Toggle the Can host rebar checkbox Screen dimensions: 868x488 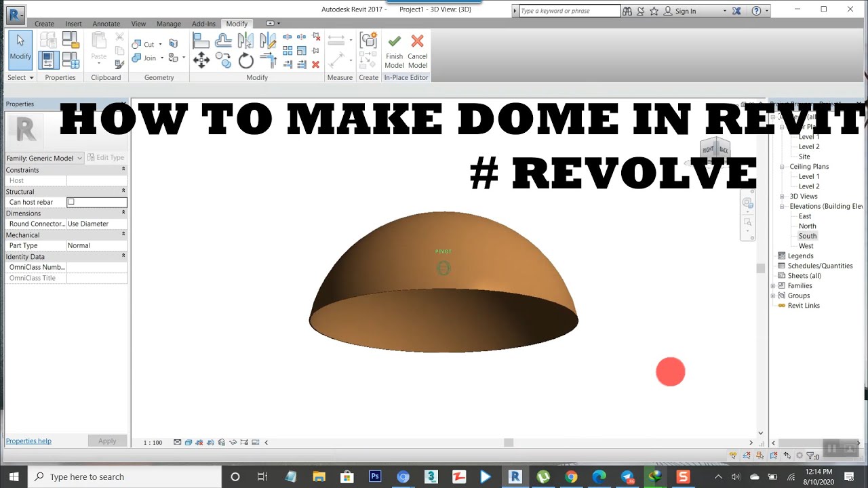[x=71, y=202]
